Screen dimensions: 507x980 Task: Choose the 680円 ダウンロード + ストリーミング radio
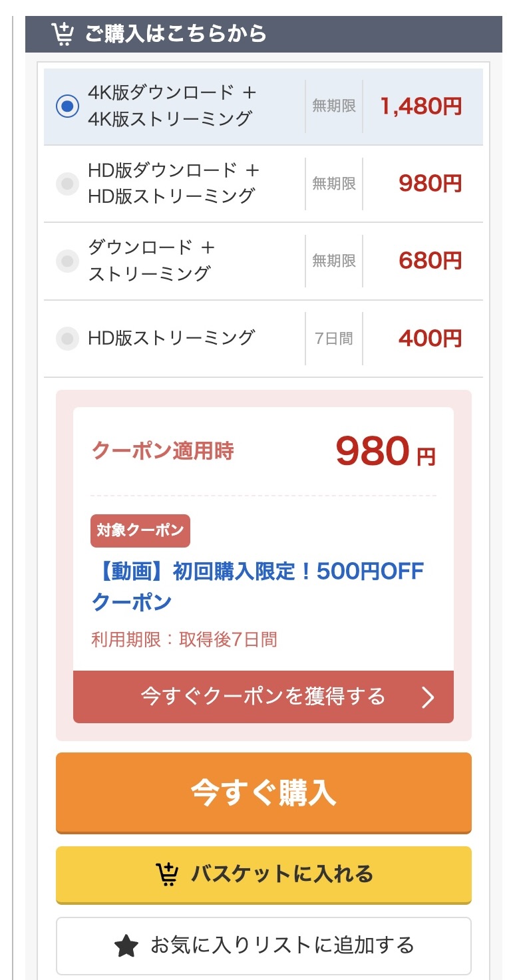pos(67,261)
